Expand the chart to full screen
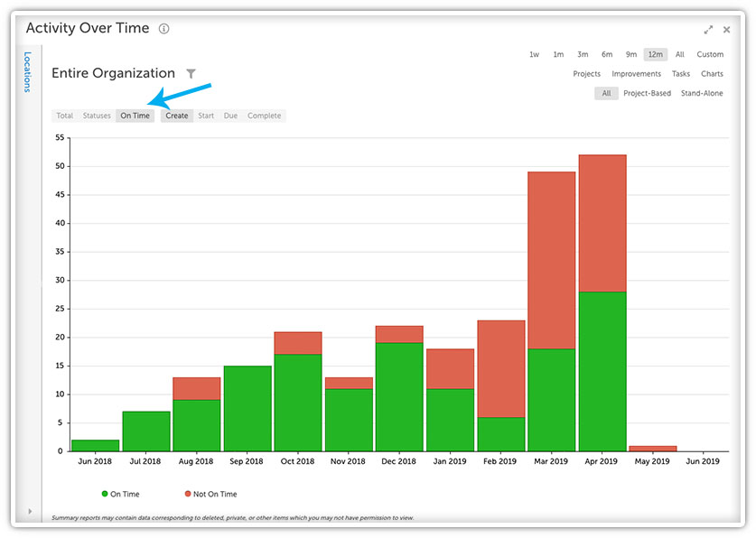 click(x=708, y=30)
